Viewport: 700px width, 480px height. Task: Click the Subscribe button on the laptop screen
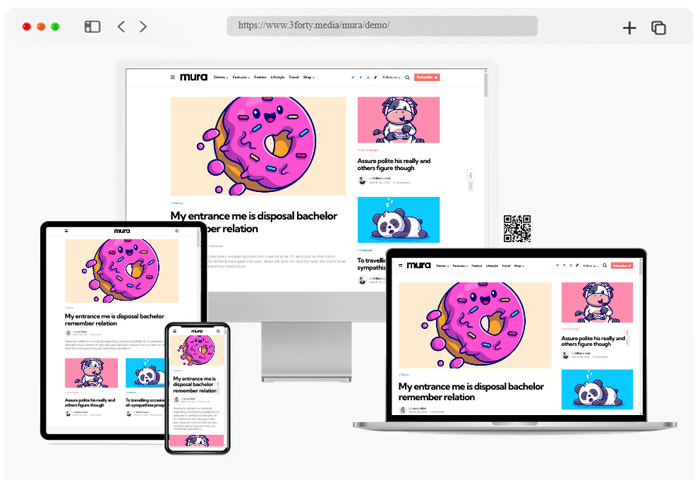(621, 266)
